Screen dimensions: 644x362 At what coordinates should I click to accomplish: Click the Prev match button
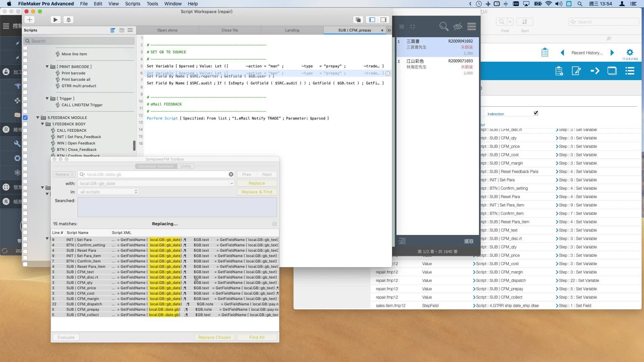pyautogui.click(x=247, y=174)
